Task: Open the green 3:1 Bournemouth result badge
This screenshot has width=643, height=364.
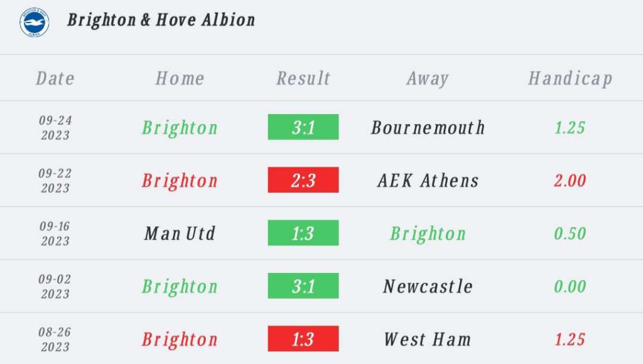Action: (303, 127)
